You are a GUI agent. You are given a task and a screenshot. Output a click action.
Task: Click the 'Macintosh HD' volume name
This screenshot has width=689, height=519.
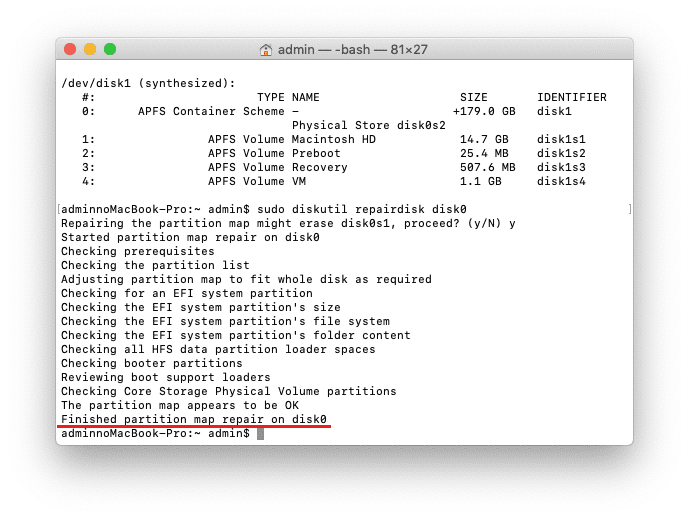334,139
